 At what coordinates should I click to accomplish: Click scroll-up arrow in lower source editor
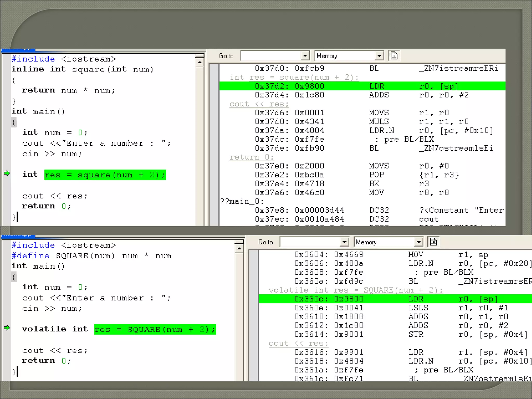tap(239, 248)
